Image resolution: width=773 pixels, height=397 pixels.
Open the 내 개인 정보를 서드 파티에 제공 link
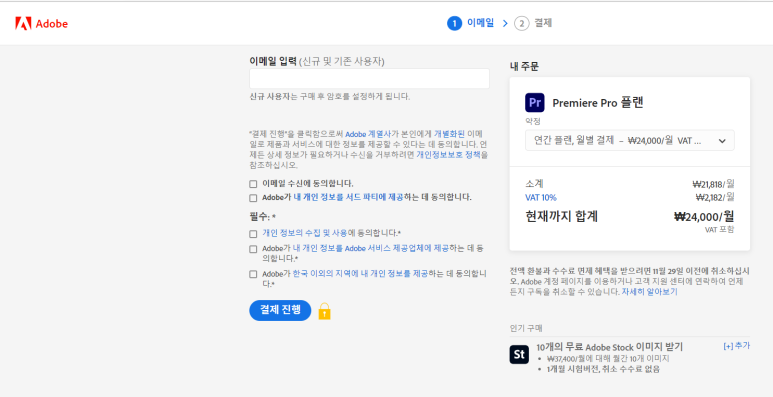click(x=348, y=197)
